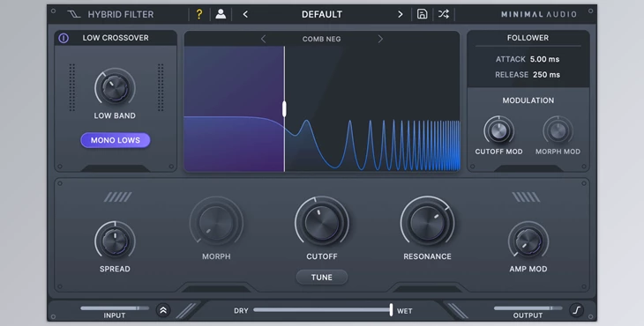The height and width of the screenshot is (326, 644).
Task: Click the Resonance knob
Action: [428, 223]
